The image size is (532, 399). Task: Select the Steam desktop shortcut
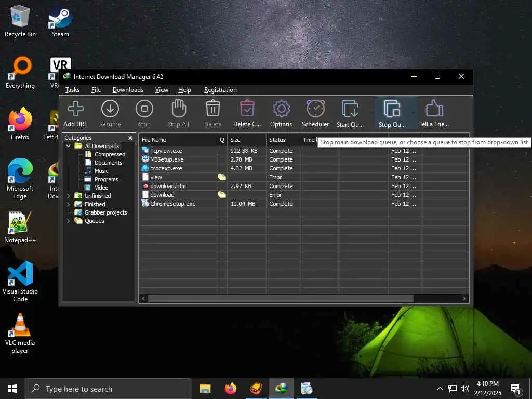pyautogui.click(x=60, y=21)
